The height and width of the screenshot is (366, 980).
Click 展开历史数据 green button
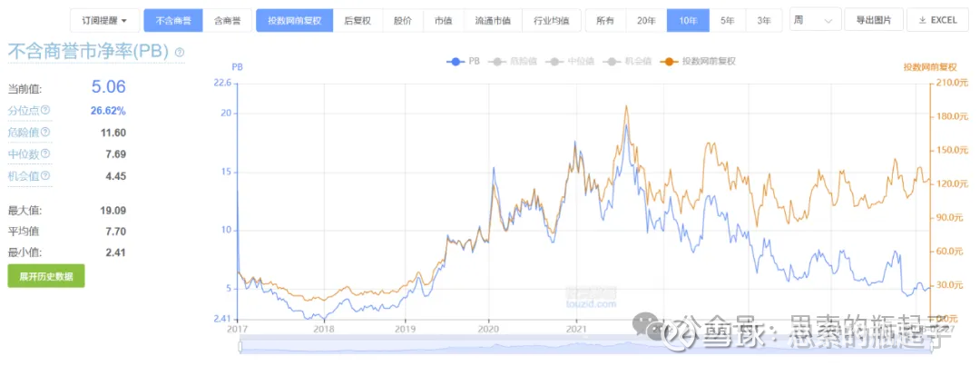[x=45, y=276]
